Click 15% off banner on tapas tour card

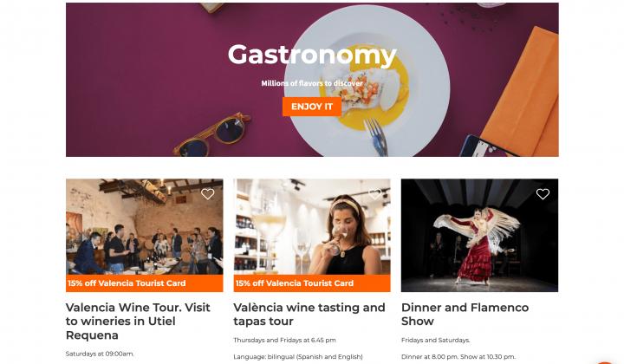312,283
